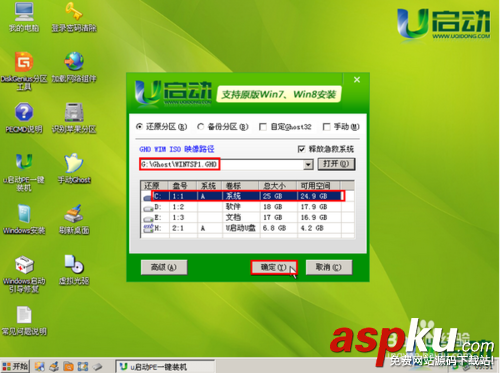Screen dimensions: 500x373
Task: Open the 我的电脑 desktop icon
Action: [x=24, y=17]
